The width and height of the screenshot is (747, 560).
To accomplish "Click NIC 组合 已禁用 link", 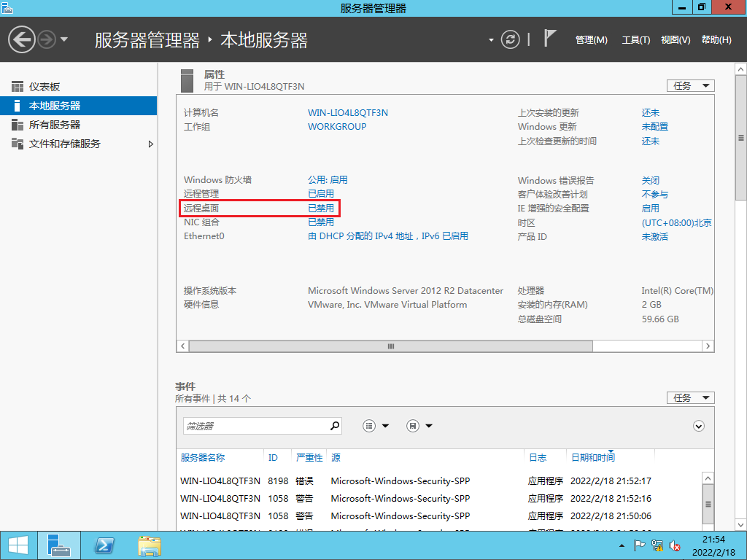I will 321,222.
